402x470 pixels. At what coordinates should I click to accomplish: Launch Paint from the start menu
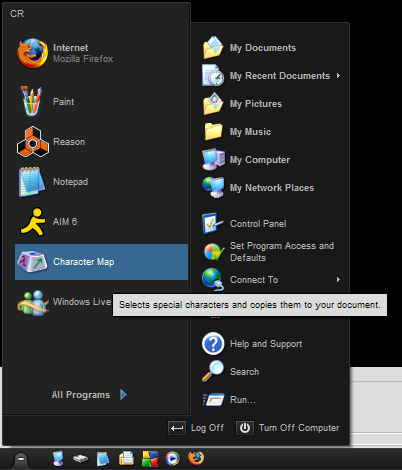101,102
